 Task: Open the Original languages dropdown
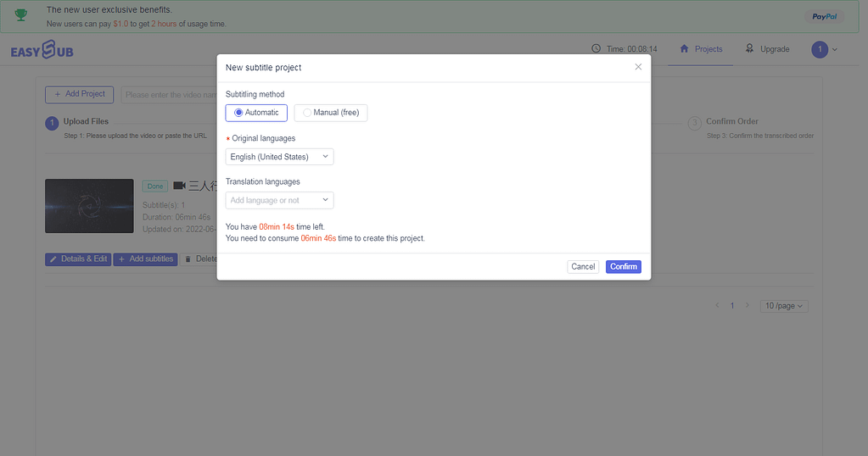pos(279,157)
